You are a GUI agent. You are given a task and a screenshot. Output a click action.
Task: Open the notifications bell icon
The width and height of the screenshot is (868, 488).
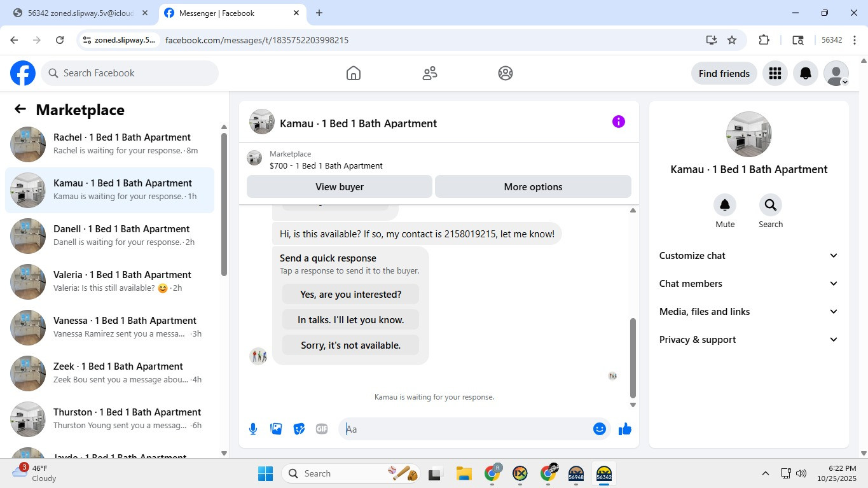point(806,73)
